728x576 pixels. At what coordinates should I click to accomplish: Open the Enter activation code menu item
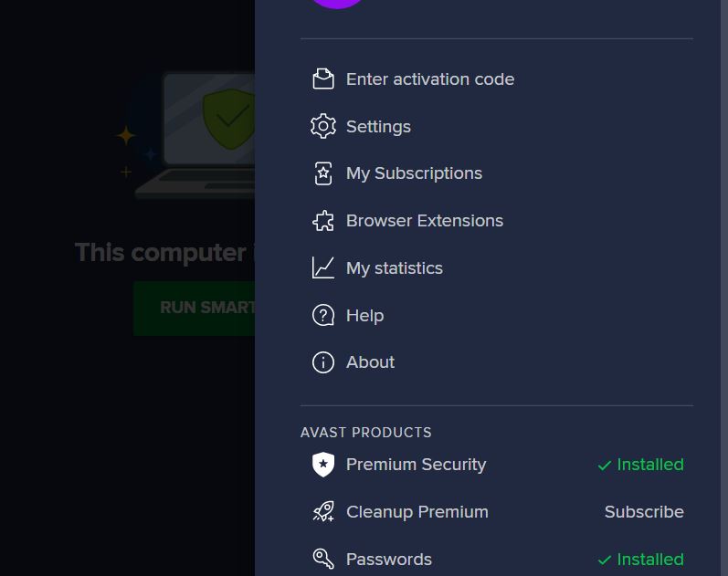(x=430, y=79)
